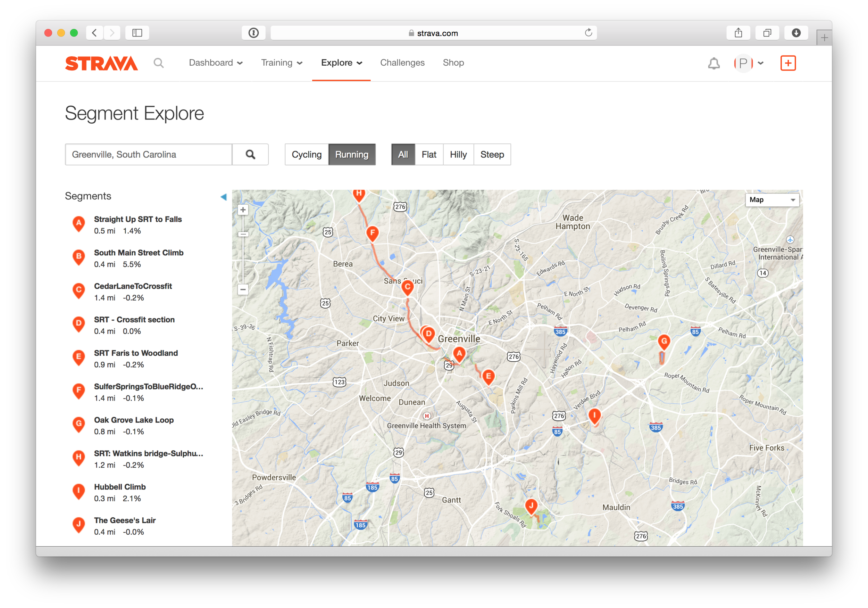
Task: Collapse the segments list with blue arrow
Action: tap(224, 197)
